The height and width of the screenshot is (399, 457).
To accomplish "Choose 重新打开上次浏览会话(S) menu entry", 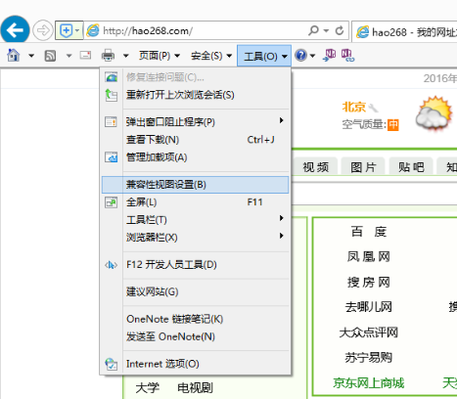I will (x=195, y=95).
